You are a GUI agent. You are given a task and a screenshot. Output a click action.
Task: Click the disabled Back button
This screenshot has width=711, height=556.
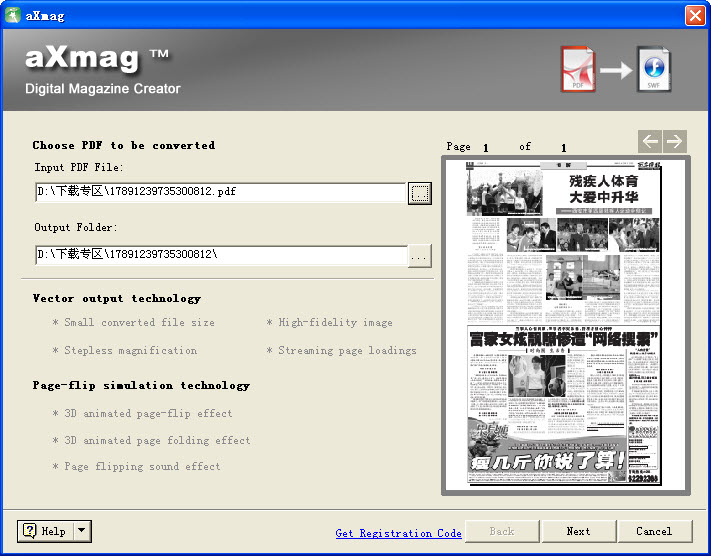(x=501, y=531)
